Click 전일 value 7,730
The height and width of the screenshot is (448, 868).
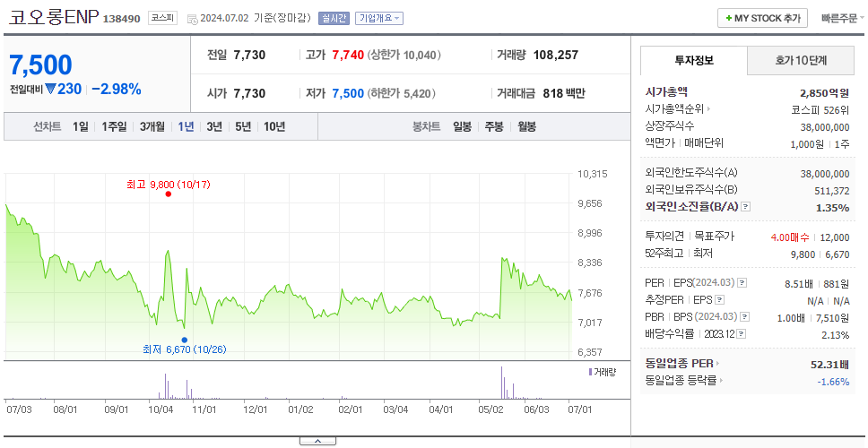249,55
